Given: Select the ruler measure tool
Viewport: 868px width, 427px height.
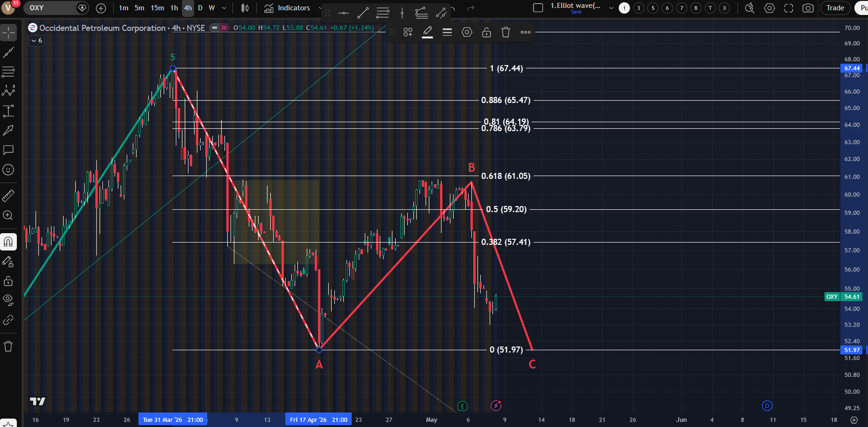Looking at the screenshot, I should point(8,195).
